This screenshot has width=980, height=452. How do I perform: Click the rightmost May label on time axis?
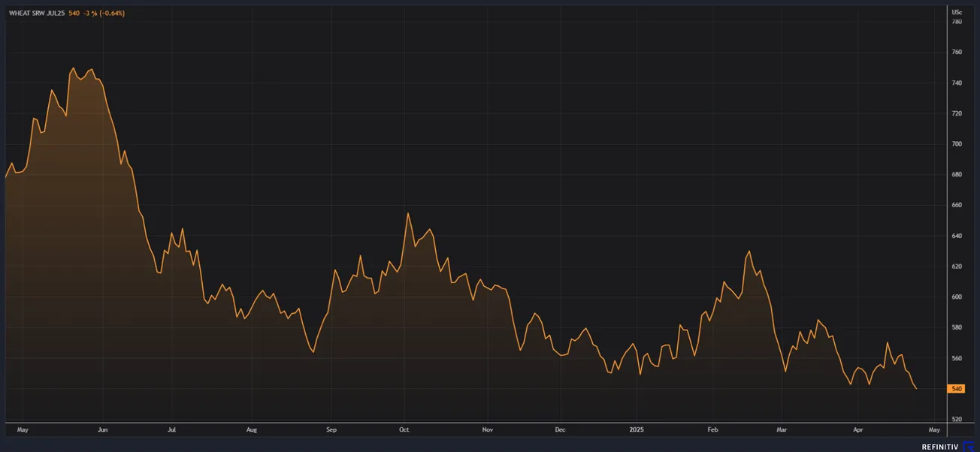[x=934, y=430]
